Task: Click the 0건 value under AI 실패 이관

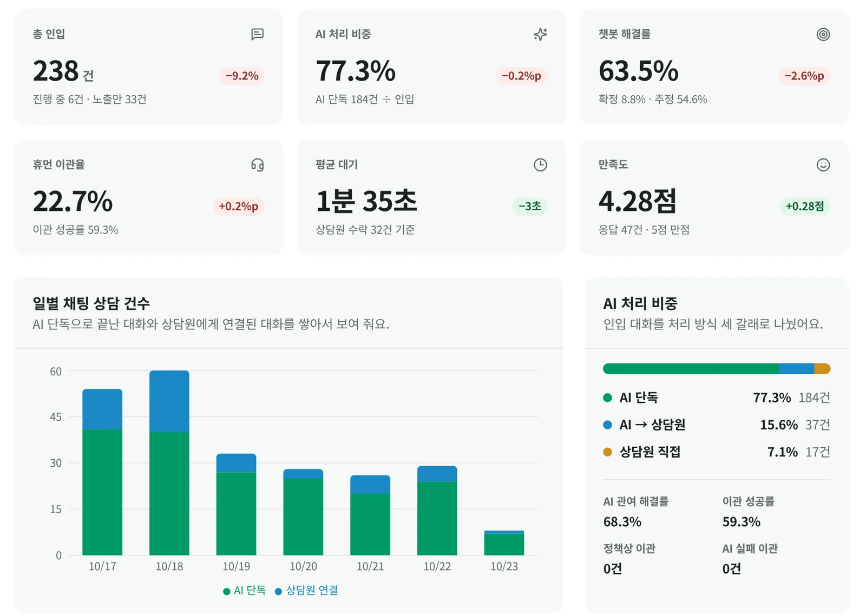Action: pyautogui.click(x=732, y=569)
